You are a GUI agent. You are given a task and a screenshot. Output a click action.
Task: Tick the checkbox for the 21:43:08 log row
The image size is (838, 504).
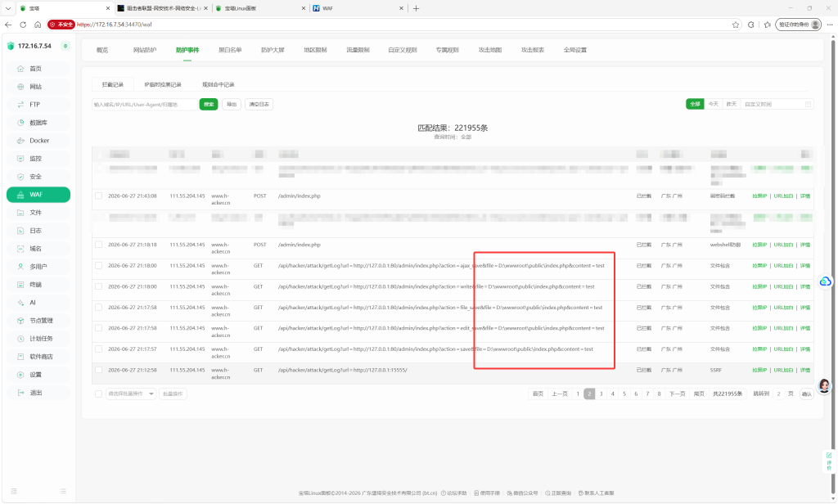pyautogui.click(x=98, y=196)
